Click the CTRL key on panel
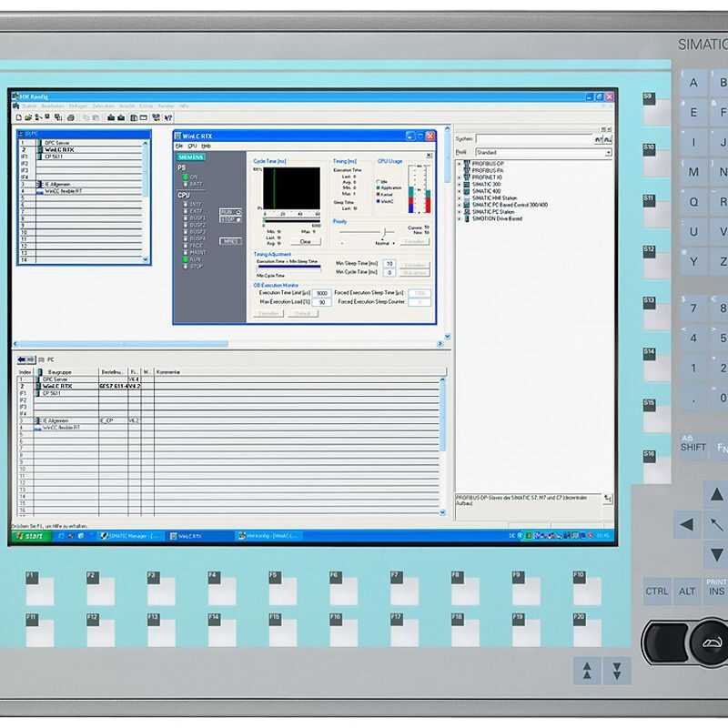 tap(656, 591)
